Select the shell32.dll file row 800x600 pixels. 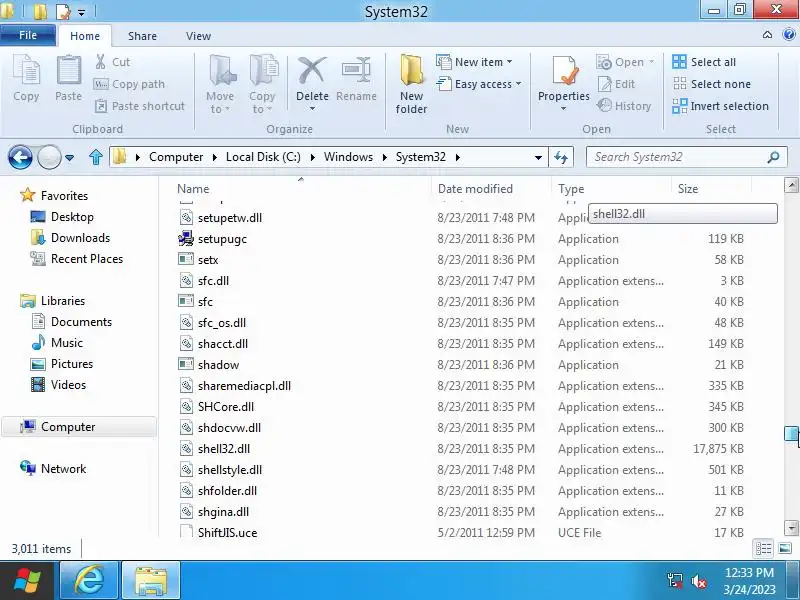tap(462, 449)
